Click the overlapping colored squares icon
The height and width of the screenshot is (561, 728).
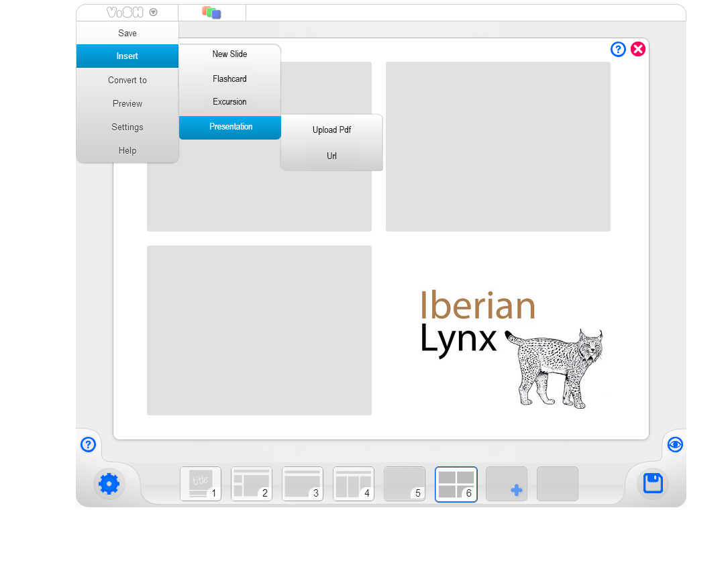(x=211, y=13)
